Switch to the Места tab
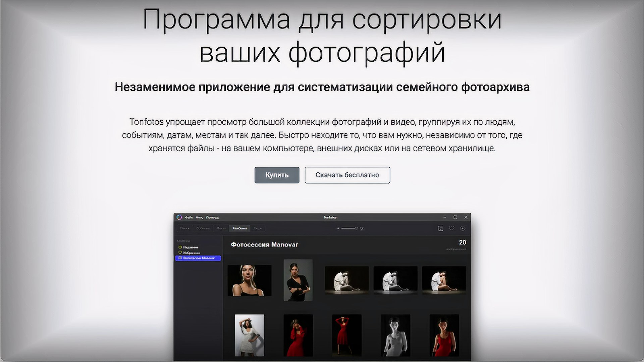 click(221, 228)
